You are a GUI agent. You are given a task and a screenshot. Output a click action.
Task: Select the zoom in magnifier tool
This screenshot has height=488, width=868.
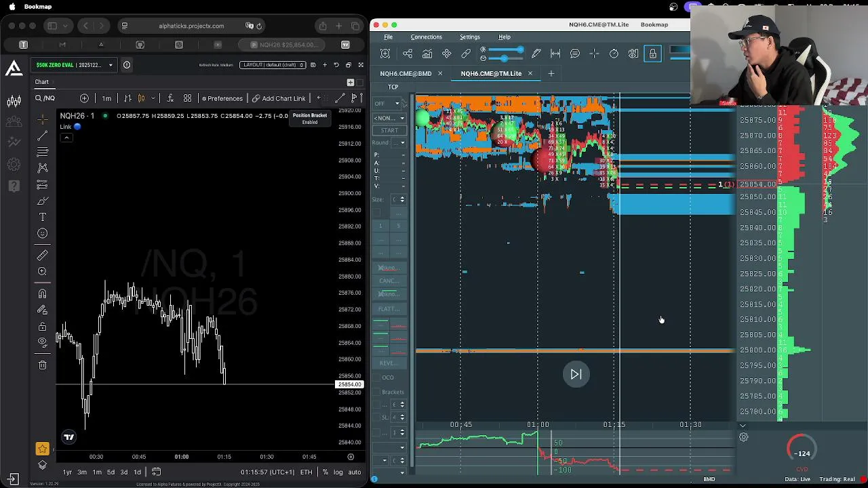(42, 271)
